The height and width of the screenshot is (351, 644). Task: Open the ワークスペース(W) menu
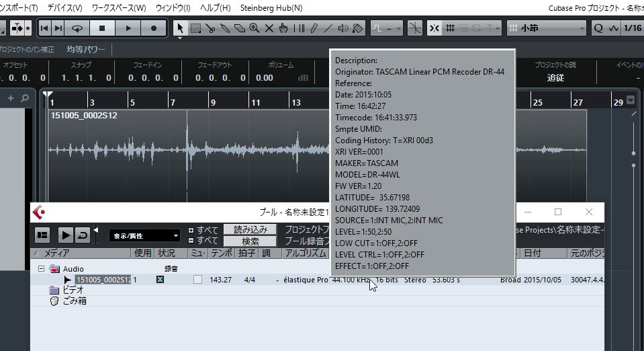(119, 8)
